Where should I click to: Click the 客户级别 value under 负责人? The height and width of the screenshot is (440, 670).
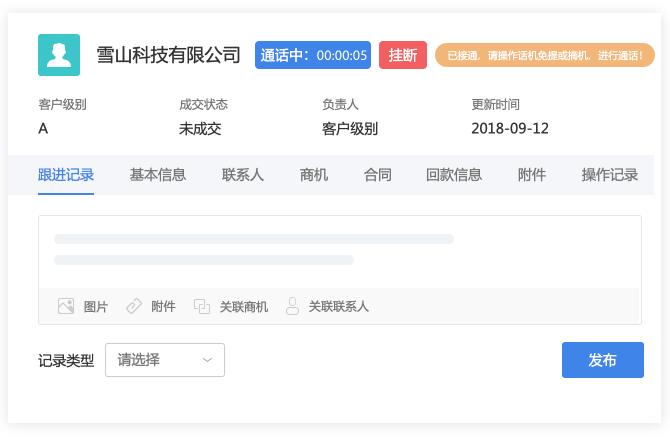(350, 129)
